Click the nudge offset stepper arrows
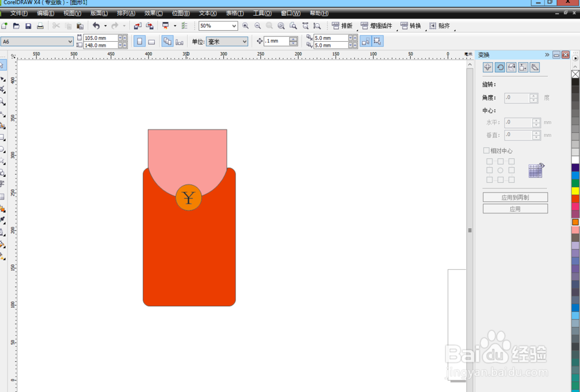This screenshot has height=392, width=580. [293, 41]
